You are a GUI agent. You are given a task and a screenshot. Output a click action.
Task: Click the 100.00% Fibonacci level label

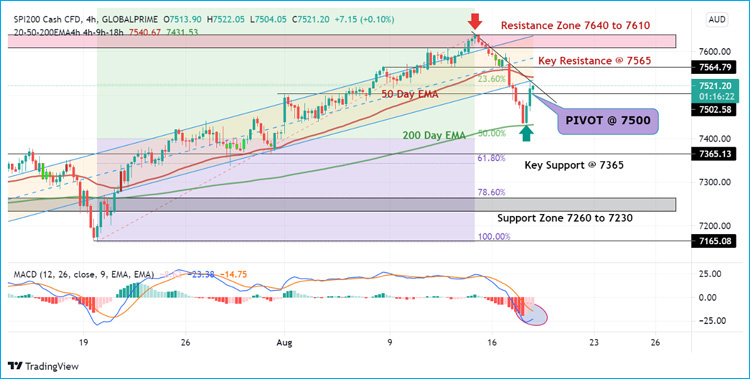click(494, 236)
